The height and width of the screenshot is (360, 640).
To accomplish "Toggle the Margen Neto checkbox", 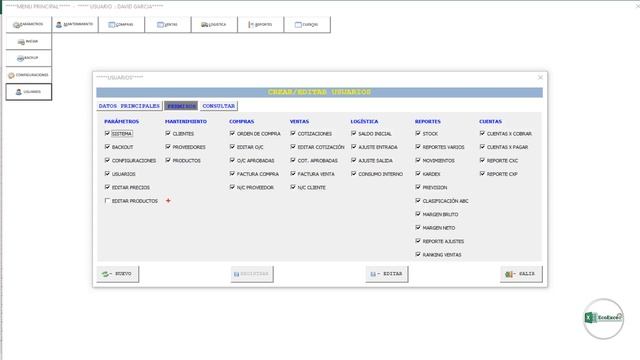I will coord(418,228).
